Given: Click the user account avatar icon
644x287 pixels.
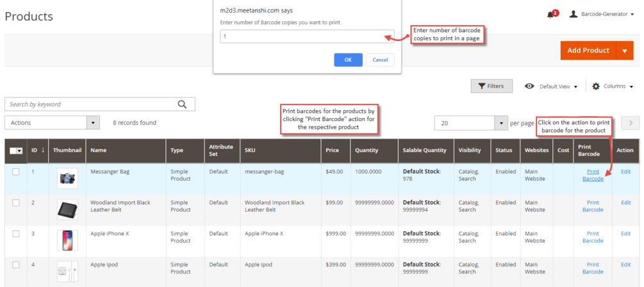Looking at the screenshot, I should pyautogui.click(x=574, y=14).
